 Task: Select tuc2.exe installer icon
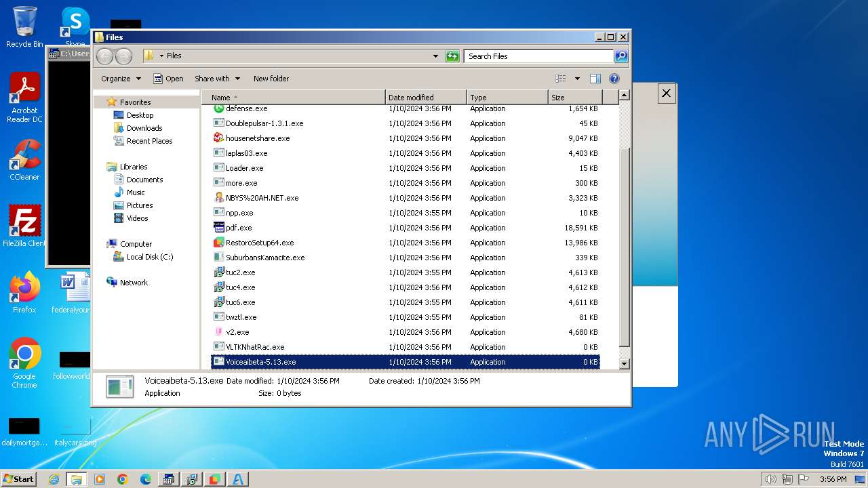click(218, 272)
